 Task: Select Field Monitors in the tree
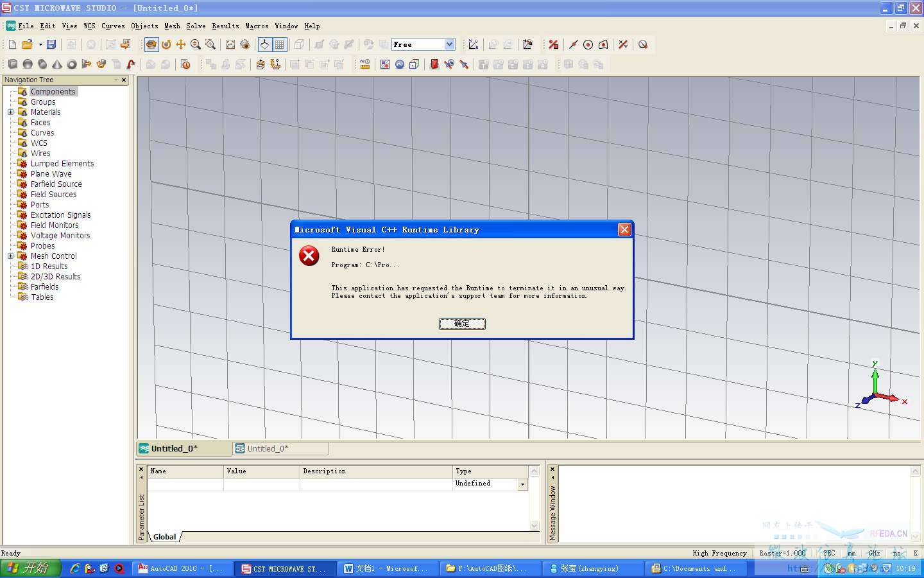pyautogui.click(x=55, y=225)
